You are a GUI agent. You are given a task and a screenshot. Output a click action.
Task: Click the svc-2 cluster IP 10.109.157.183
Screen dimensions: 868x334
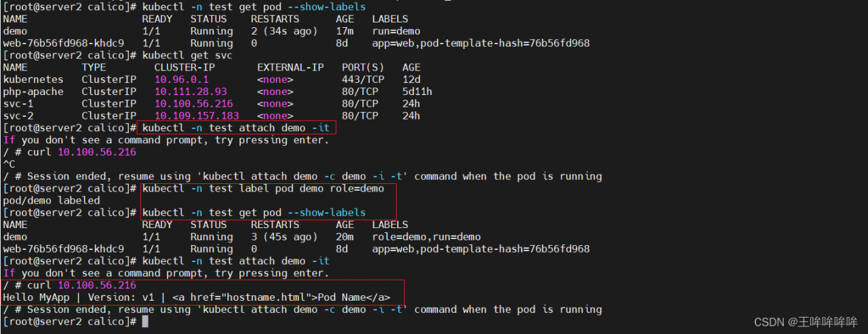[197, 116]
